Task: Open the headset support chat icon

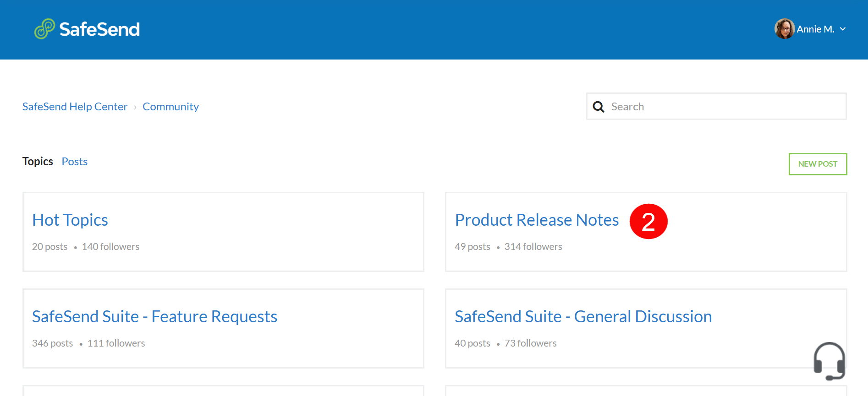Action: tap(829, 361)
